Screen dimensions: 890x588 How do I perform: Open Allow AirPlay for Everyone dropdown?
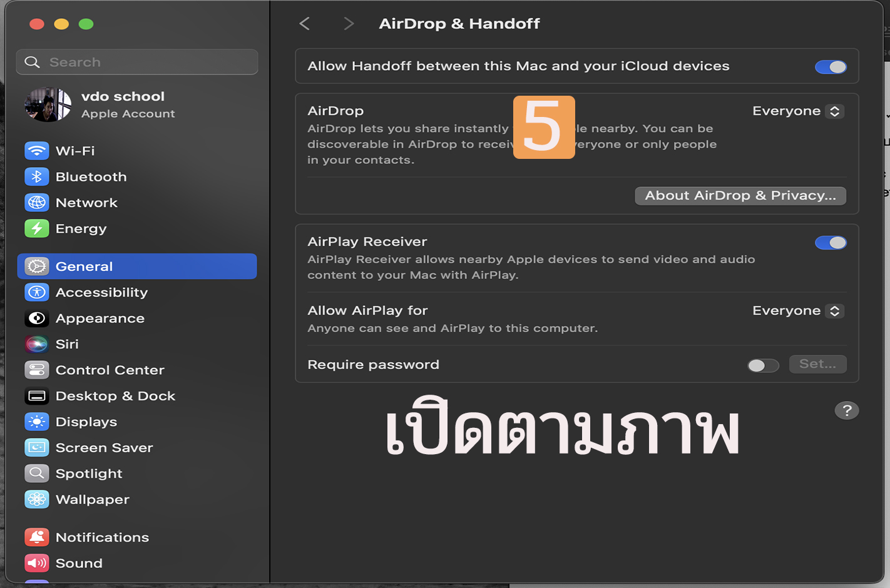pyautogui.click(x=798, y=311)
